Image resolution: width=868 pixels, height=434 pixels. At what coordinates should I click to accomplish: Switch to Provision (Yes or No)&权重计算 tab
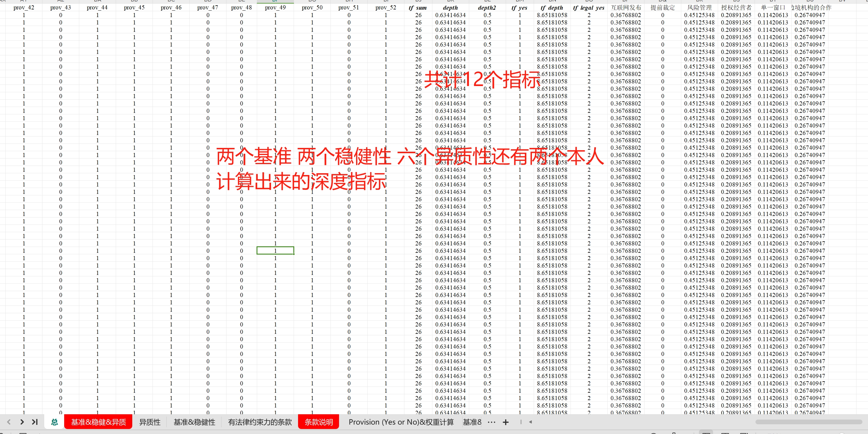401,422
